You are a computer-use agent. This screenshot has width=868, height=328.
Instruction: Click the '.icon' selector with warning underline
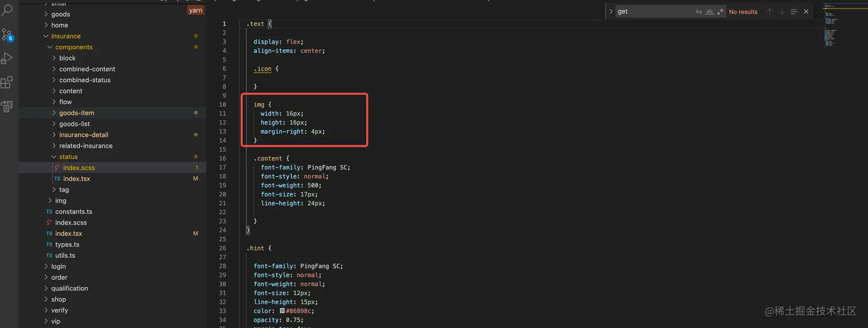[262, 69]
